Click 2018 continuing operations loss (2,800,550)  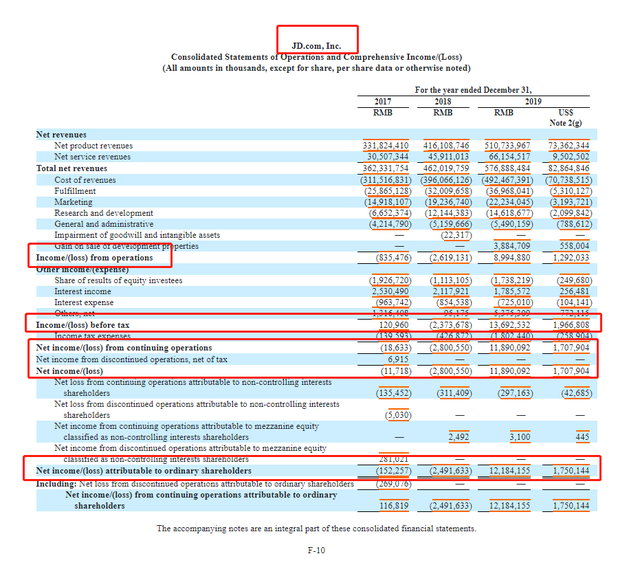451,348
